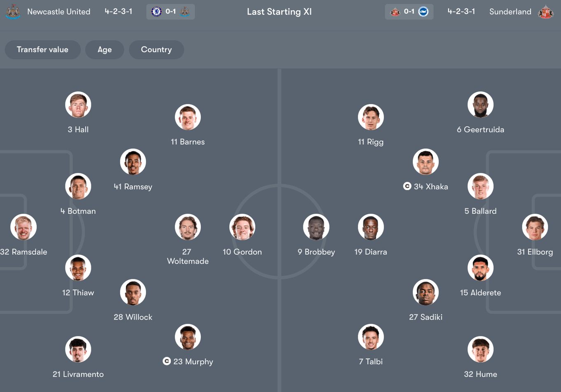Screen dimensions: 561x392
Task: Open player profile for 10 Gordon
Action: pyautogui.click(x=242, y=226)
